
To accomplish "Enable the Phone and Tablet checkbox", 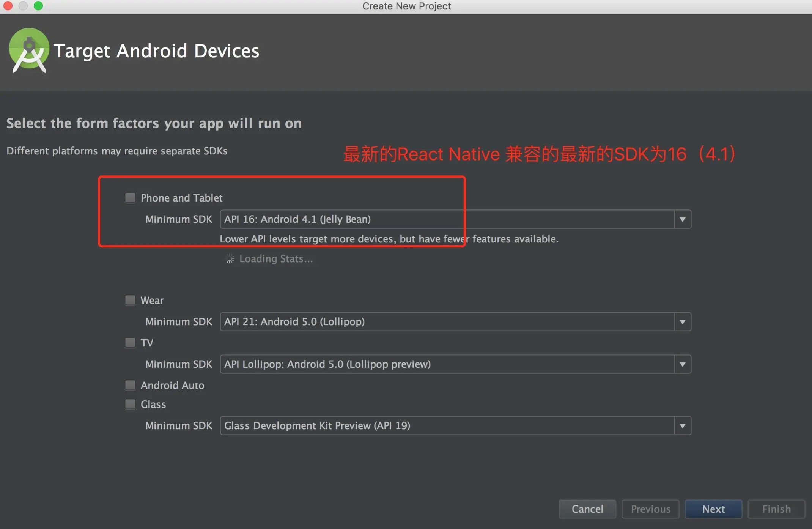I will point(130,198).
